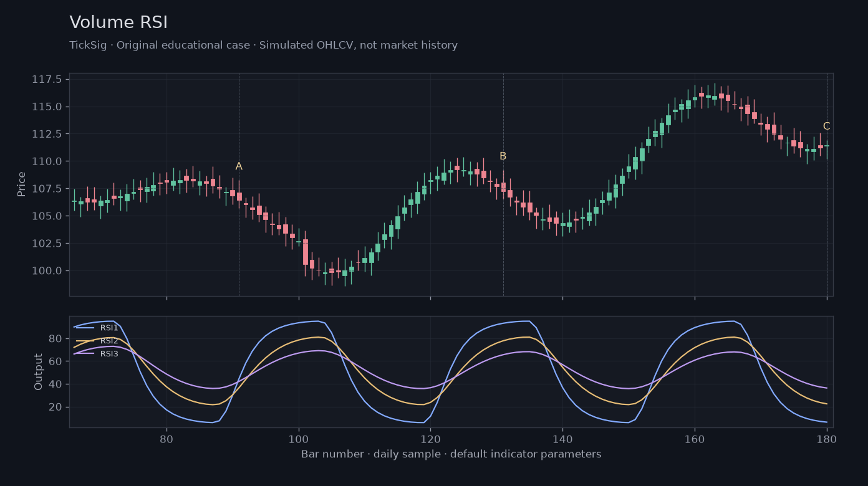The width and height of the screenshot is (868, 486).
Task: Click the 110.0 price axis tick
Action: tap(47, 161)
